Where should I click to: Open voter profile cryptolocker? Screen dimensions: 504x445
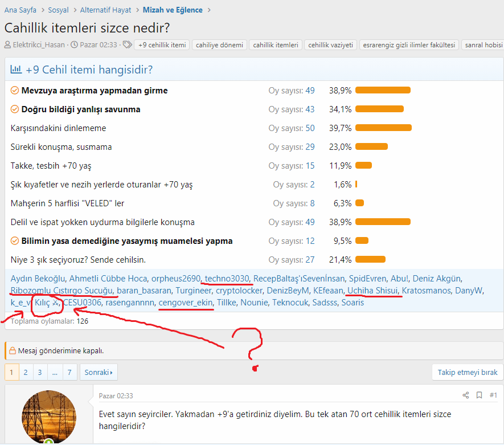pos(239,291)
